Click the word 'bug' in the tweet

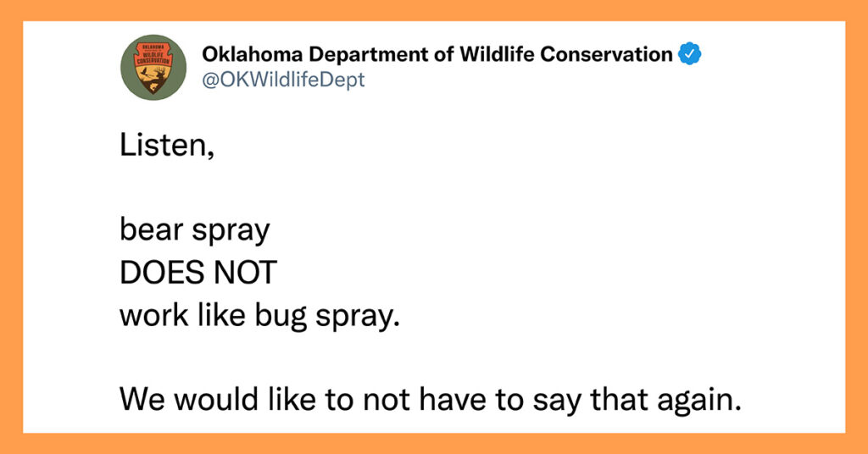pyautogui.click(x=281, y=317)
